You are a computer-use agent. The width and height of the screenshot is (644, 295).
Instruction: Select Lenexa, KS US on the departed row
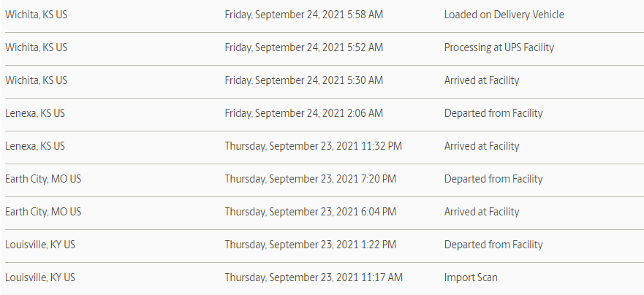pyautogui.click(x=35, y=113)
